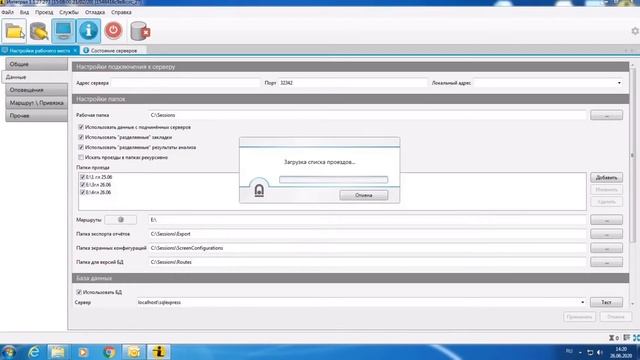
Task: Click the database edit toolbar icon
Action: (39, 31)
